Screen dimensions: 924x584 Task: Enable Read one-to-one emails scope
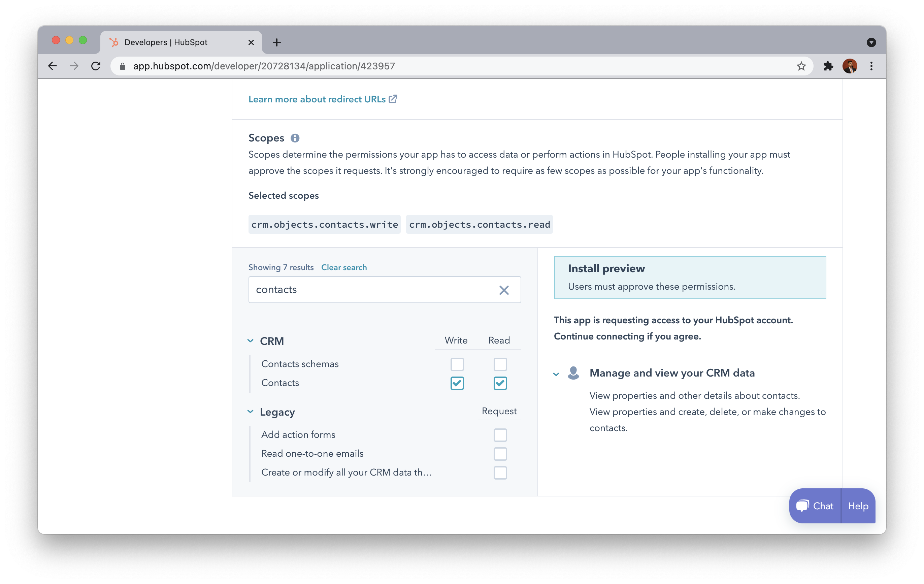[x=500, y=454]
